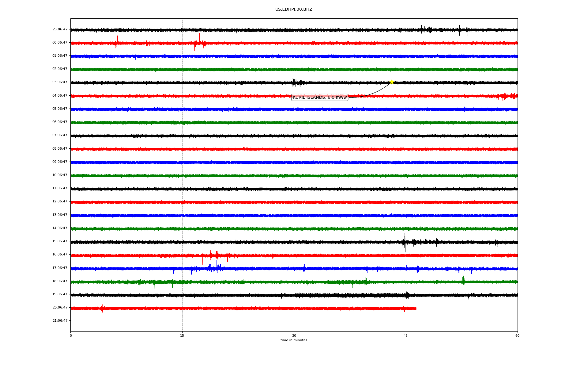The width and height of the screenshot is (588, 368).
Task: Click the red burst ending the 04:06:47 trace
Action: 507,96
